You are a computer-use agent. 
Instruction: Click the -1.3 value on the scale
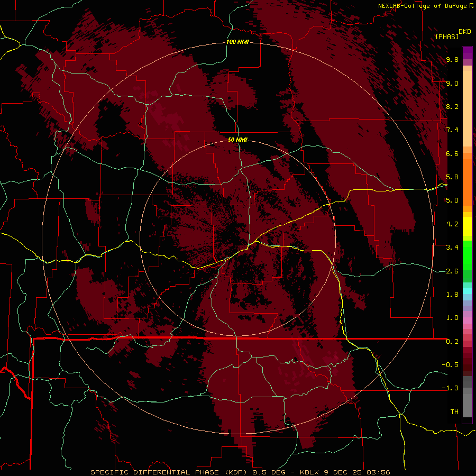pos(451,388)
